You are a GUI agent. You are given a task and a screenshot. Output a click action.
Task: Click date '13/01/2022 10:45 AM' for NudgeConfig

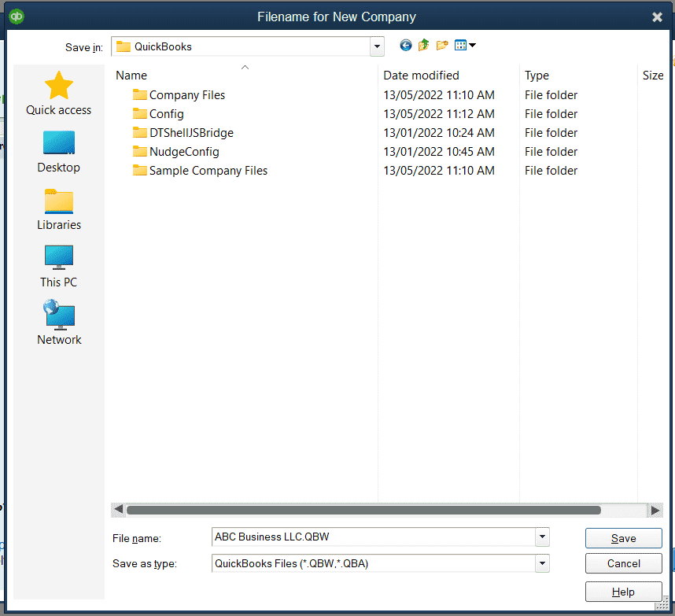tap(439, 152)
